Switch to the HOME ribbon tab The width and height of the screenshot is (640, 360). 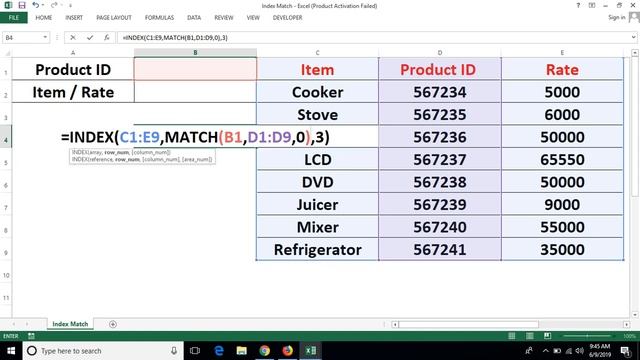click(x=44, y=18)
